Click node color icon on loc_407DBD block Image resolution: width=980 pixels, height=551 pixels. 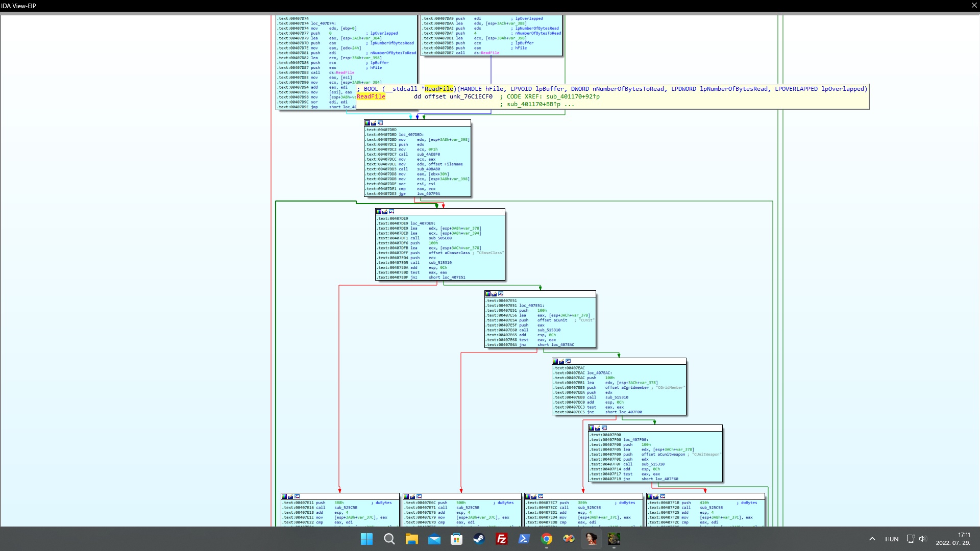coord(367,123)
